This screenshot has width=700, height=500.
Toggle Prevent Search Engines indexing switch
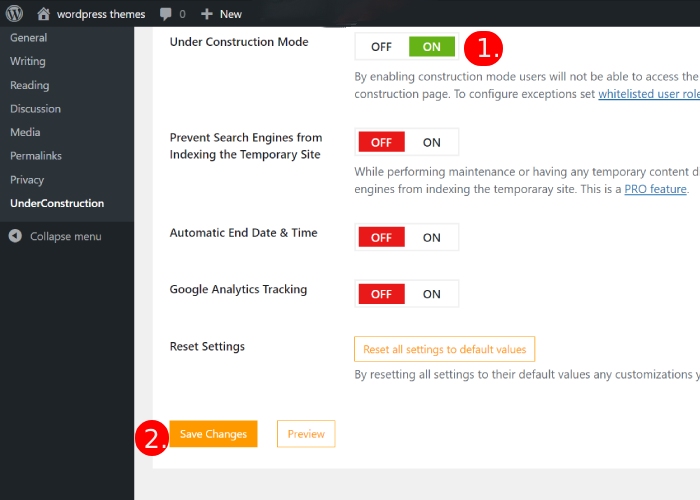tap(406, 142)
